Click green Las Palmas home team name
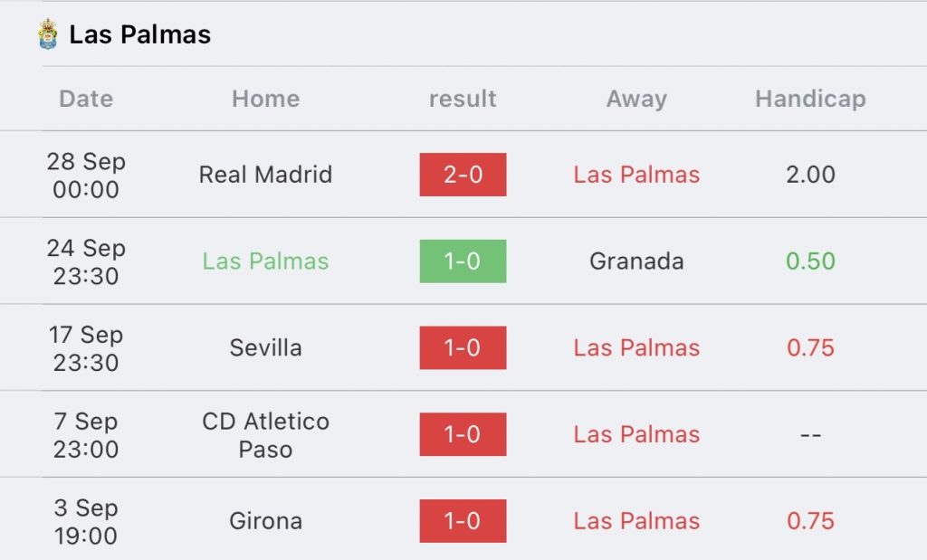This screenshot has height=560, width=927. (265, 261)
